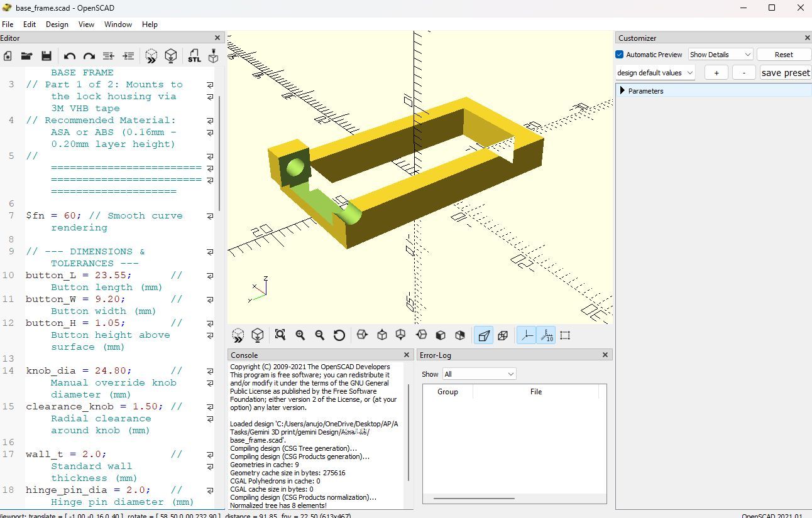Click the Error-Log horizontal scrollbar
The height and width of the screenshot is (518, 812).
point(474,499)
